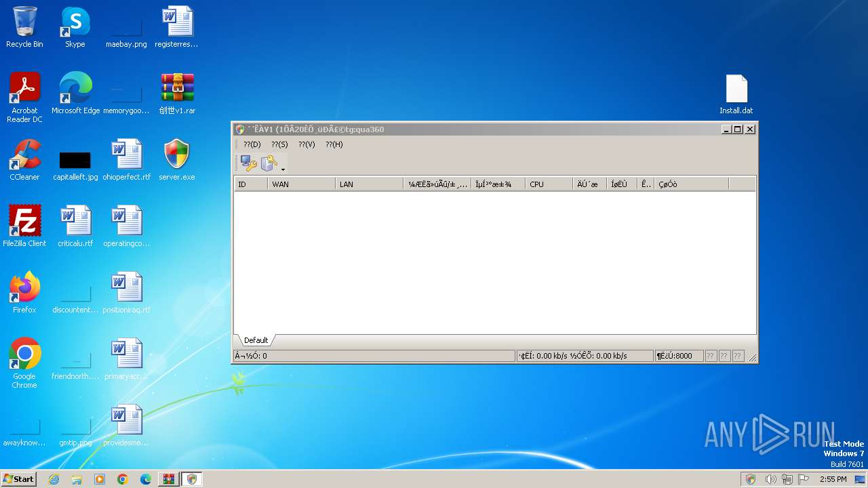Click the ÏµÍ³°æ±¾ column header
Viewport: 868px width, 488px height.
pyautogui.click(x=498, y=184)
